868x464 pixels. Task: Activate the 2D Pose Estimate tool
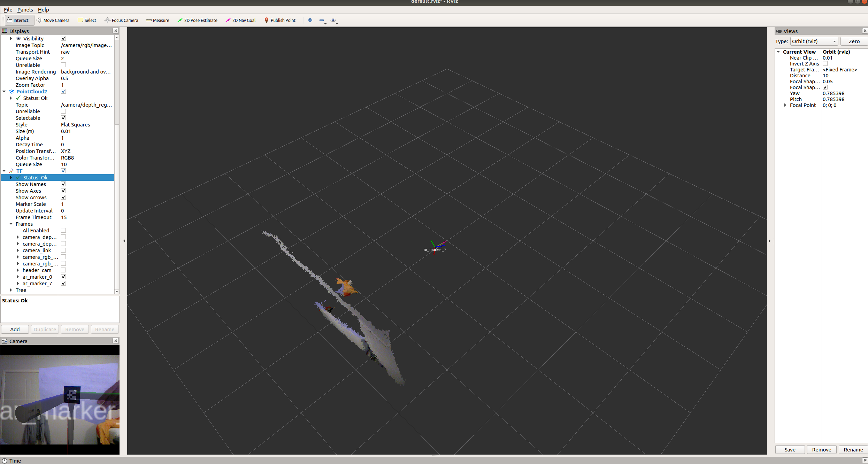(197, 20)
